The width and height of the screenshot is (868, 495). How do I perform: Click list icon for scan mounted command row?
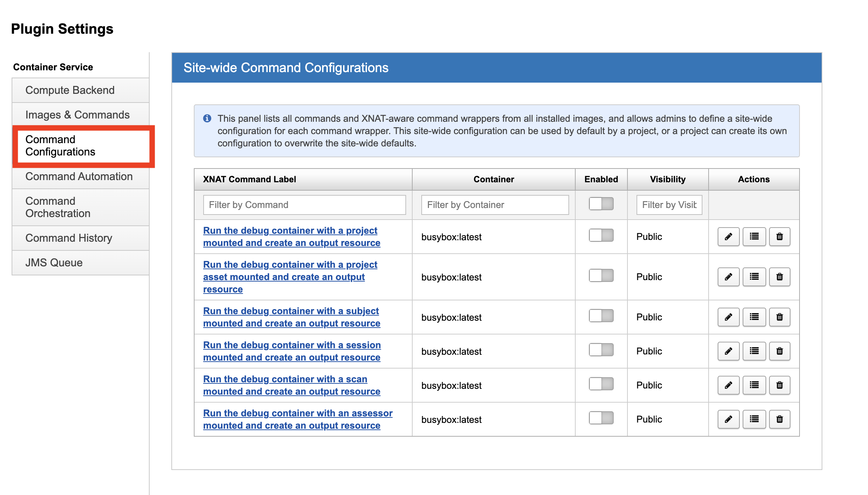(x=754, y=385)
